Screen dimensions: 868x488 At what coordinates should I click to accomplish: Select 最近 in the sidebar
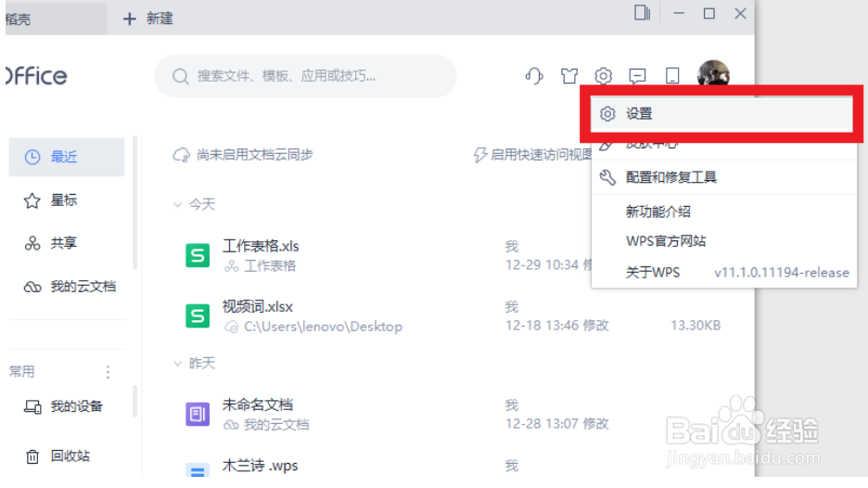click(x=67, y=157)
